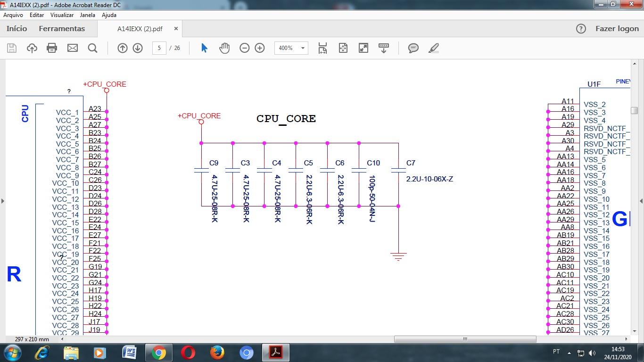Click the vertical scrollbar thumb
This screenshot has height=362, width=644.
pos(634,110)
